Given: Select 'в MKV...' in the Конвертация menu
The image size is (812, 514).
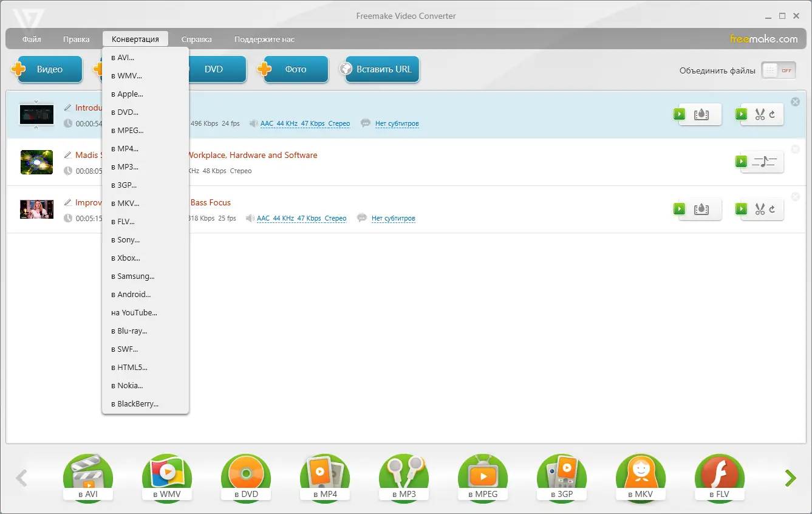Looking at the screenshot, I should click(x=146, y=204).
